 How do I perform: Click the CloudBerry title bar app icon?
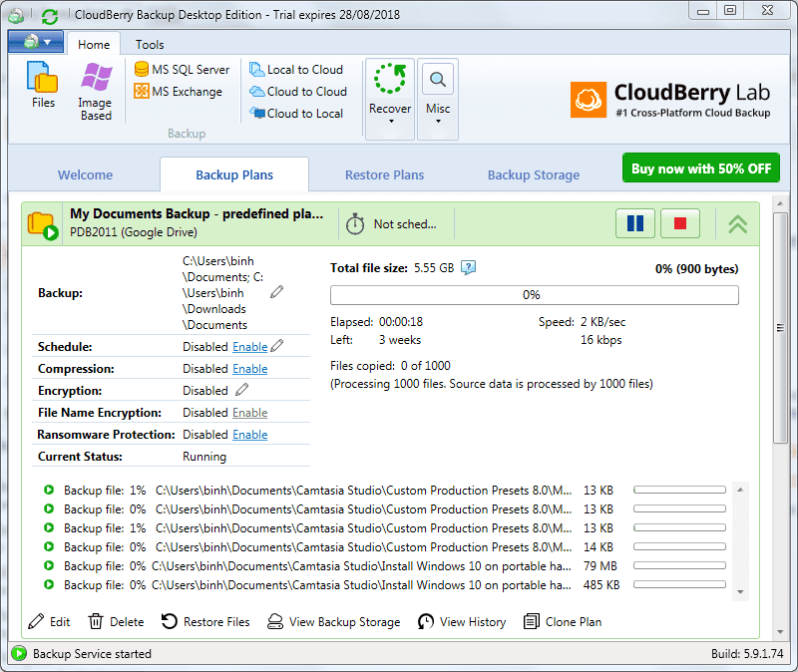pyautogui.click(x=16, y=16)
